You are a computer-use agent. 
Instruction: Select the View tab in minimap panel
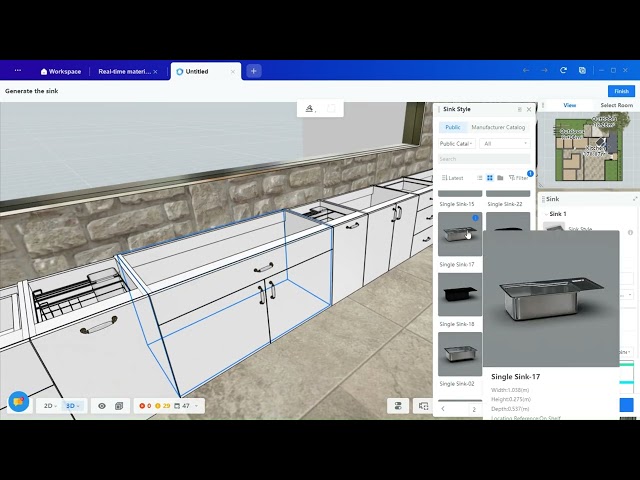[570, 105]
